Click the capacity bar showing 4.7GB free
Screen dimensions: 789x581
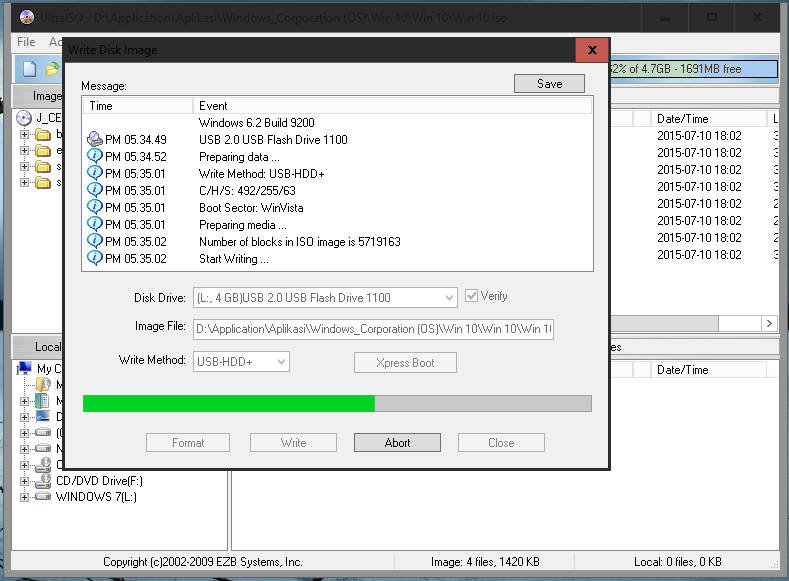694,69
